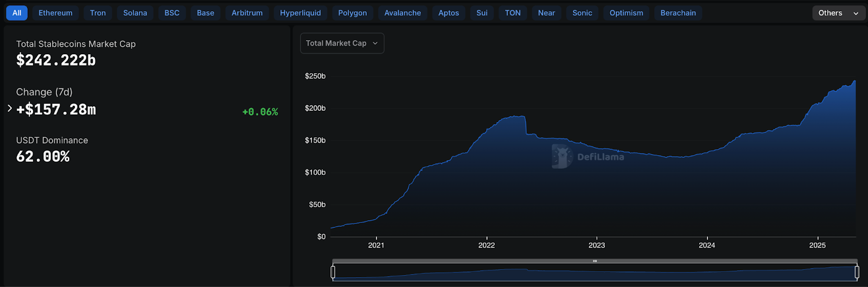Click the +0.06% percentage change

(260, 112)
